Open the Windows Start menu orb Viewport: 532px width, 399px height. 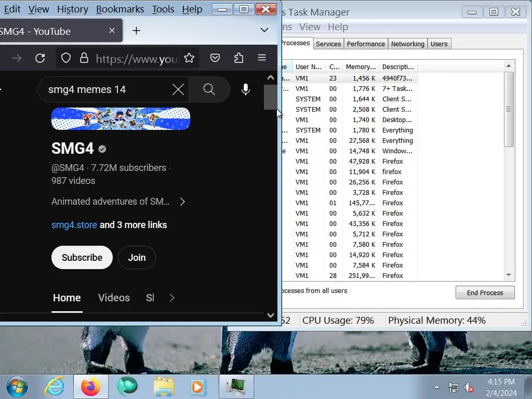pyautogui.click(x=17, y=387)
